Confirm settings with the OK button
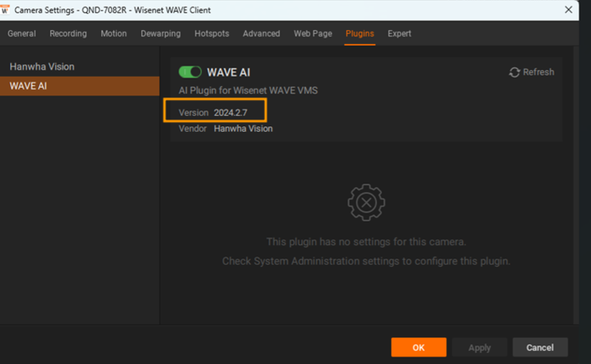Viewport: 591px width, 364px height. (x=418, y=347)
